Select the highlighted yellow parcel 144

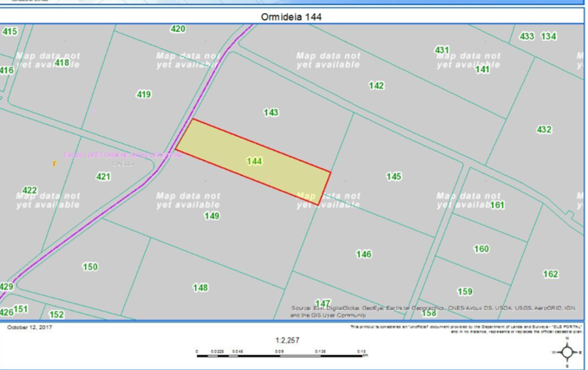(254, 160)
